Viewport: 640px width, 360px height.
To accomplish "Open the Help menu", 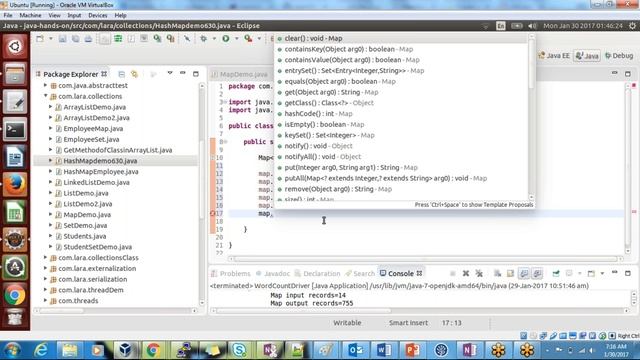I will point(120,15).
